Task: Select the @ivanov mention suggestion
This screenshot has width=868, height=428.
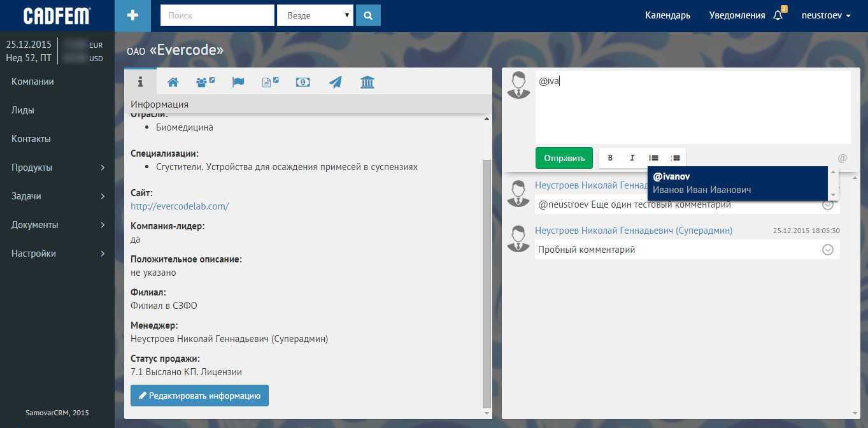Action: click(702, 183)
